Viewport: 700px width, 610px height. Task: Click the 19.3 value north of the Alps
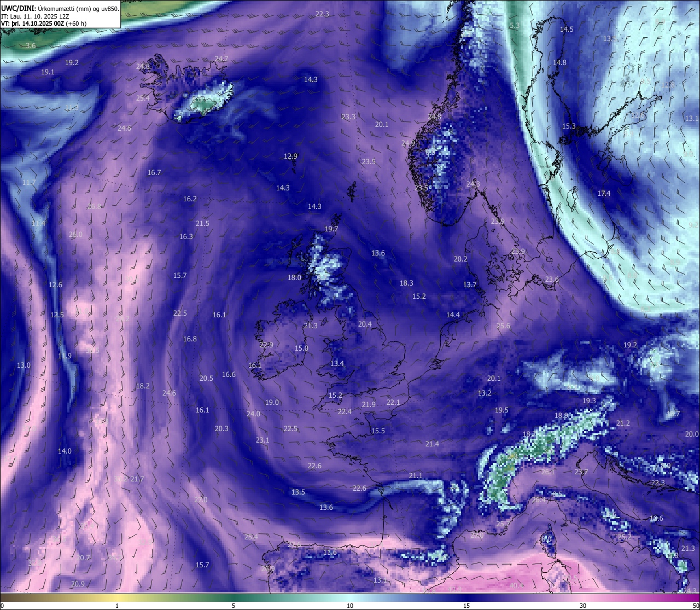pos(589,401)
